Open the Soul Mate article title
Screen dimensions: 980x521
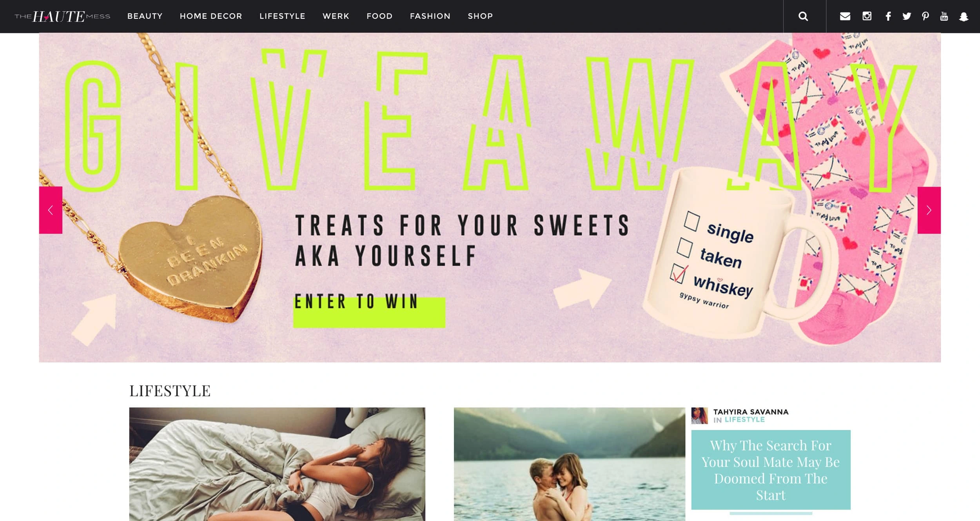click(x=771, y=470)
